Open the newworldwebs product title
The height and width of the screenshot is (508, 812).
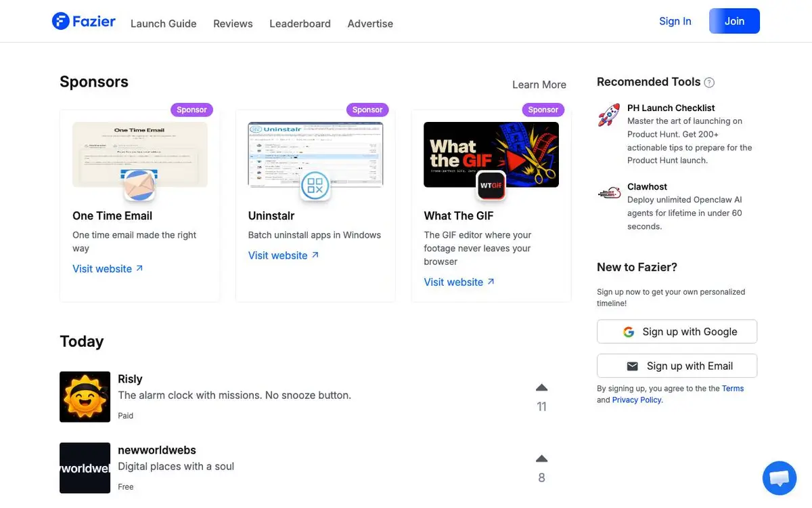(157, 450)
